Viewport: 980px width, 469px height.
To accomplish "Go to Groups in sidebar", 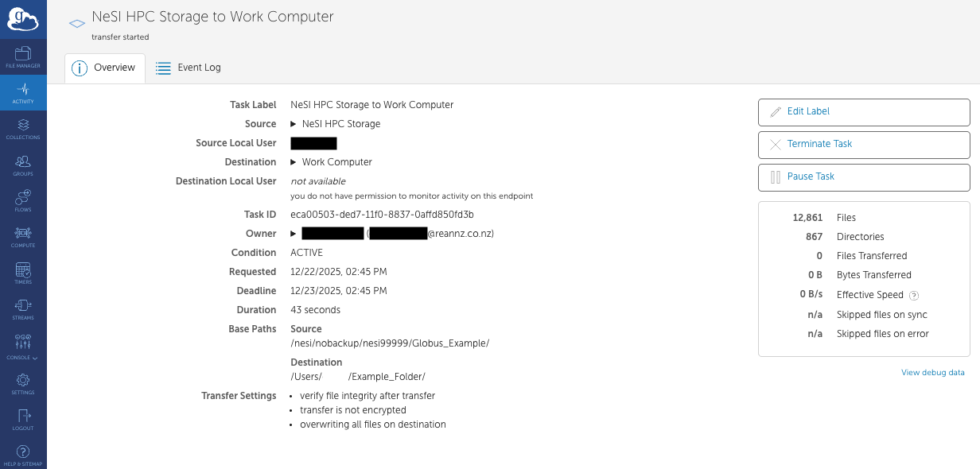I will pyautogui.click(x=23, y=165).
